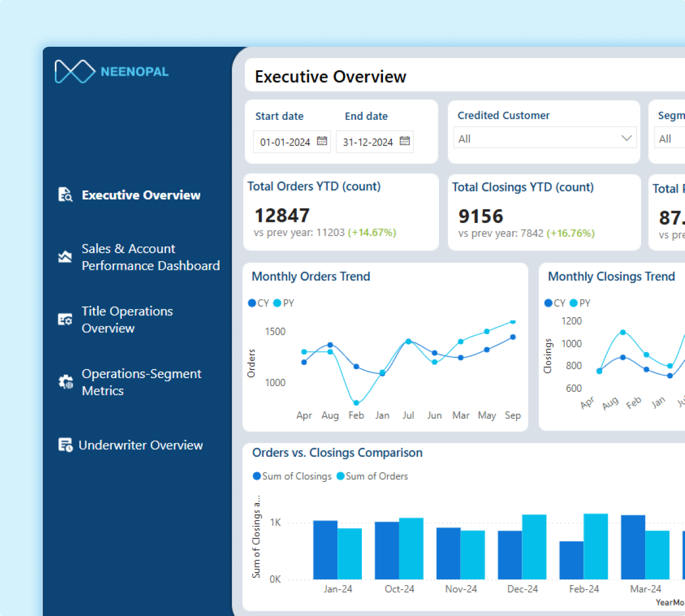The height and width of the screenshot is (616, 685).
Task: Click the Jan-24 closings bar in comparison chart
Action: [x=324, y=550]
